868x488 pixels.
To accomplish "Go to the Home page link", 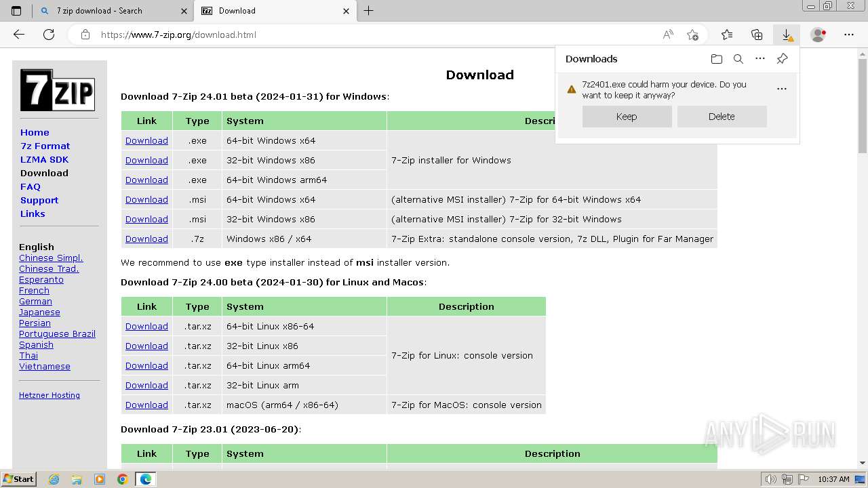I will (35, 132).
